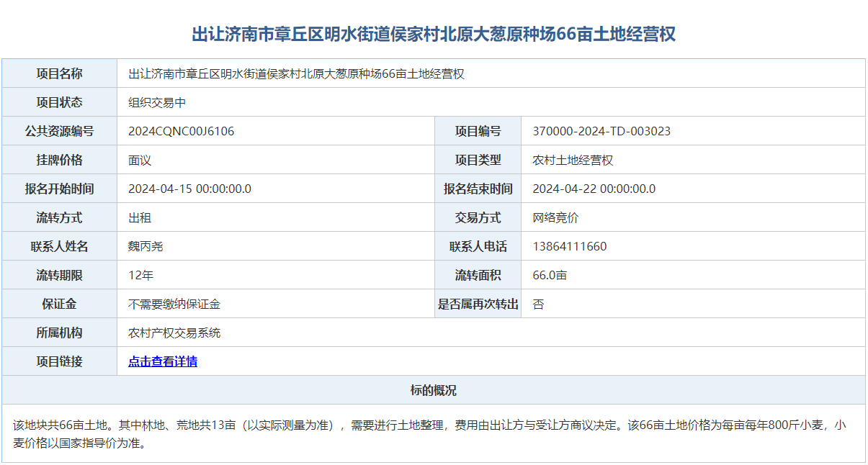This screenshot has width=868, height=465.
Task: Click the 公共资源编号 label
Action: click(60, 131)
